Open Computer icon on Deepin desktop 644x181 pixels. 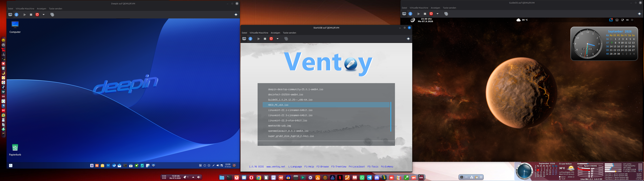[15, 27]
